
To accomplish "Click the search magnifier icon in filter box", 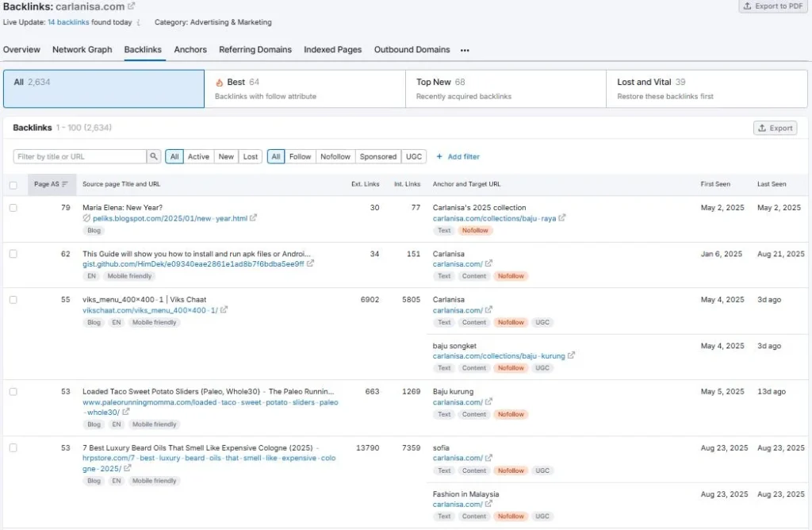I will [154, 156].
